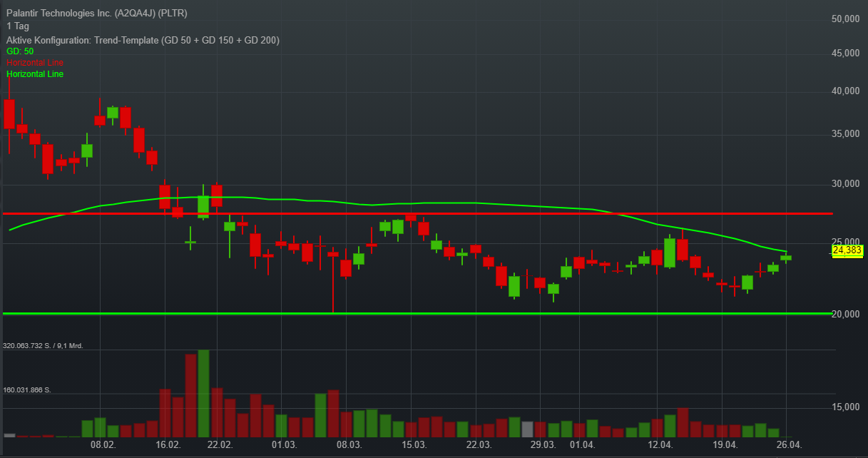Screen dimensions: 868x458
Task: Click the 12.04. date label
Action: [x=660, y=445]
